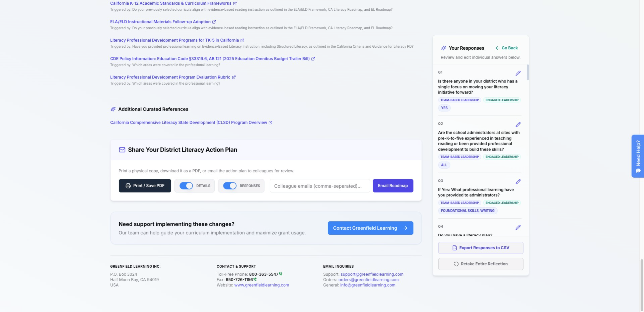Click the phone icon after toll-free number
This screenshot has width=644, height=312.
[281, 274]
